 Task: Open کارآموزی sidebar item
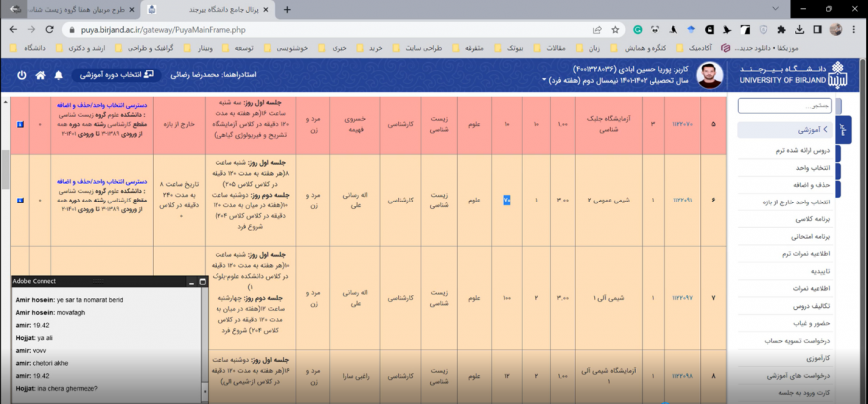click(819, 359)
